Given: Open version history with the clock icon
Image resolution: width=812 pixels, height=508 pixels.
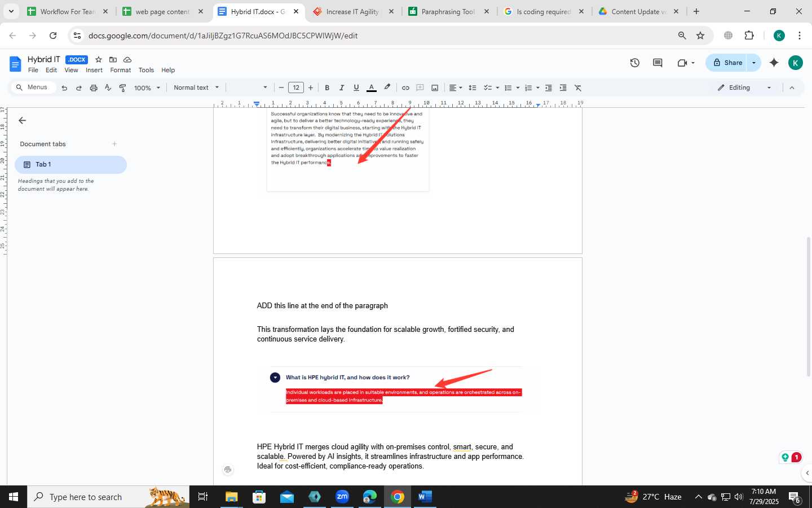Looking at the screenshot, I should click(x=635, y=63).
